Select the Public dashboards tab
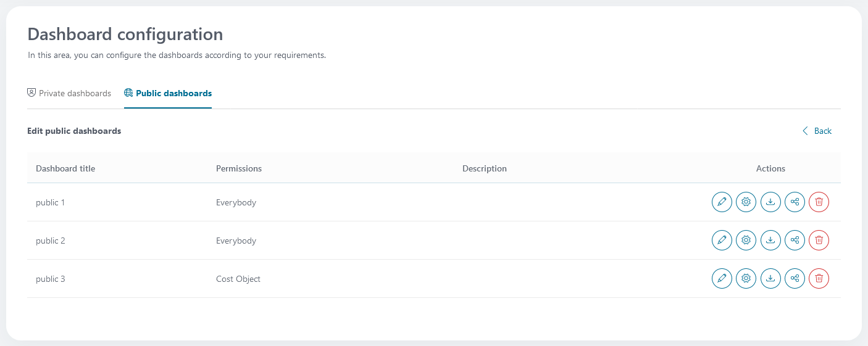Image resolution: width=868 pixels, height=346 pixels. (168, 93)
